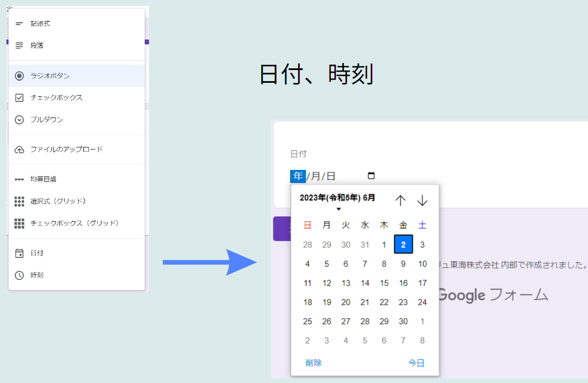Choose the プルダウン dropdown icon
Image resolution: width=588 pixels, height=383 pixels.
(19, 120)
